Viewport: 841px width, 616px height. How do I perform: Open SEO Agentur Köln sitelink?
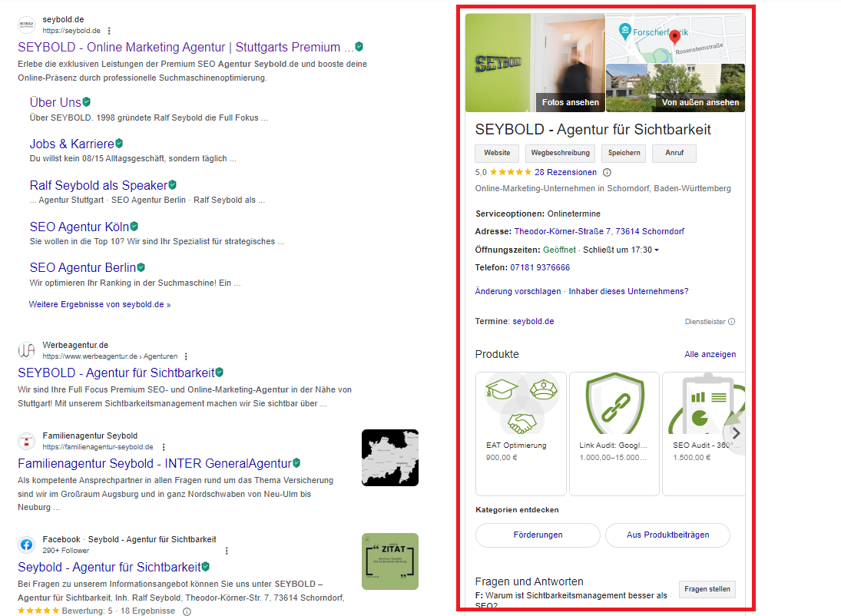coord(79,227)
